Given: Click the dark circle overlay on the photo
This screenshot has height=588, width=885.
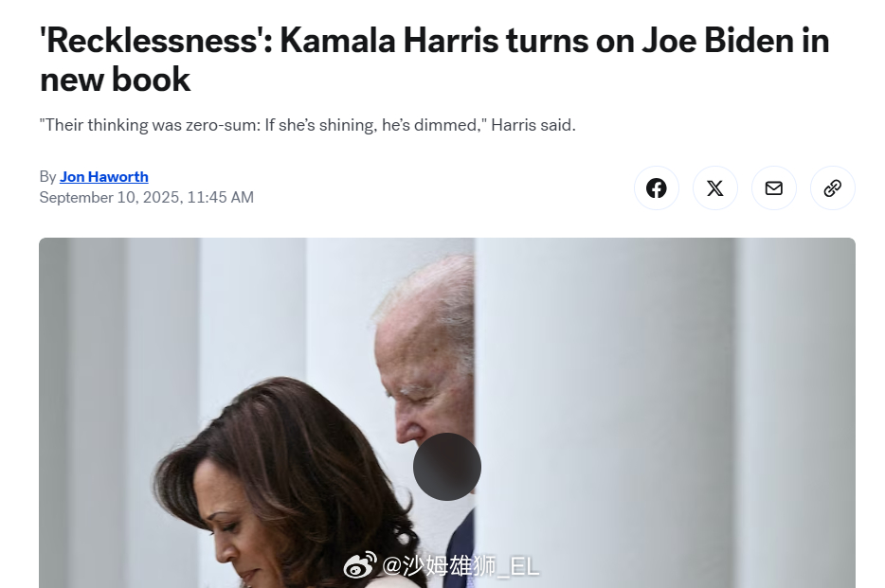Looking at the screenshot, I should point(447,467).
